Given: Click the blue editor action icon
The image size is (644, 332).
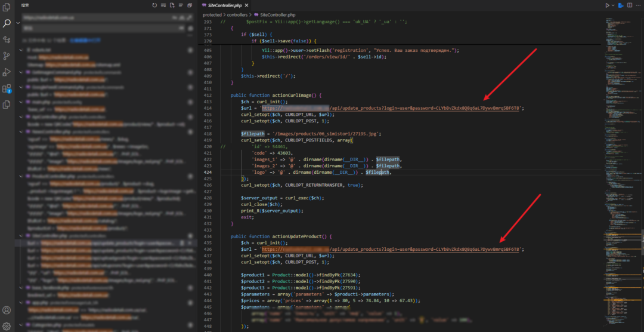Looking at the screenshot, I should 621,5.
